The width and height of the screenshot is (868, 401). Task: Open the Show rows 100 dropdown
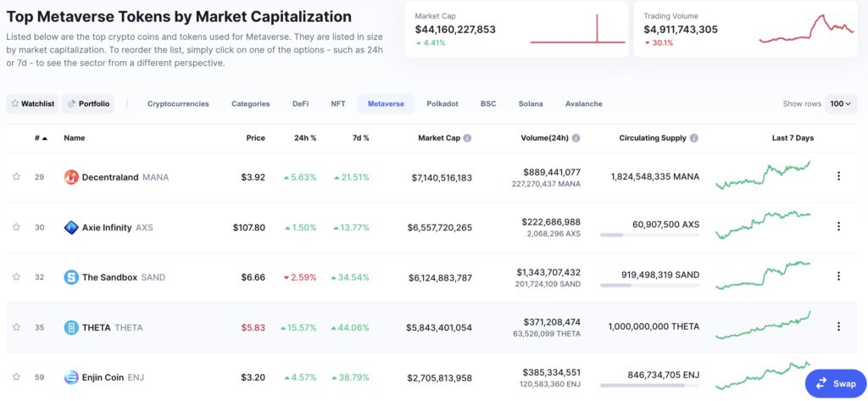pyautogui.click(x=842, y=104)
